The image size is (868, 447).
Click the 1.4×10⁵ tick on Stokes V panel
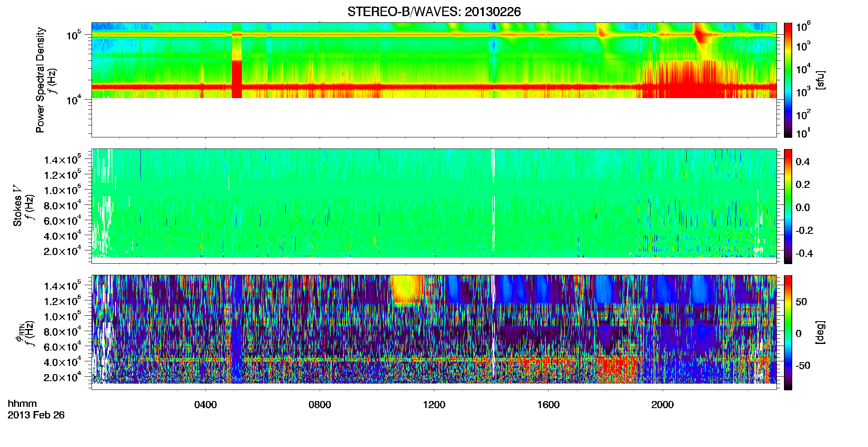pos(63,159)
